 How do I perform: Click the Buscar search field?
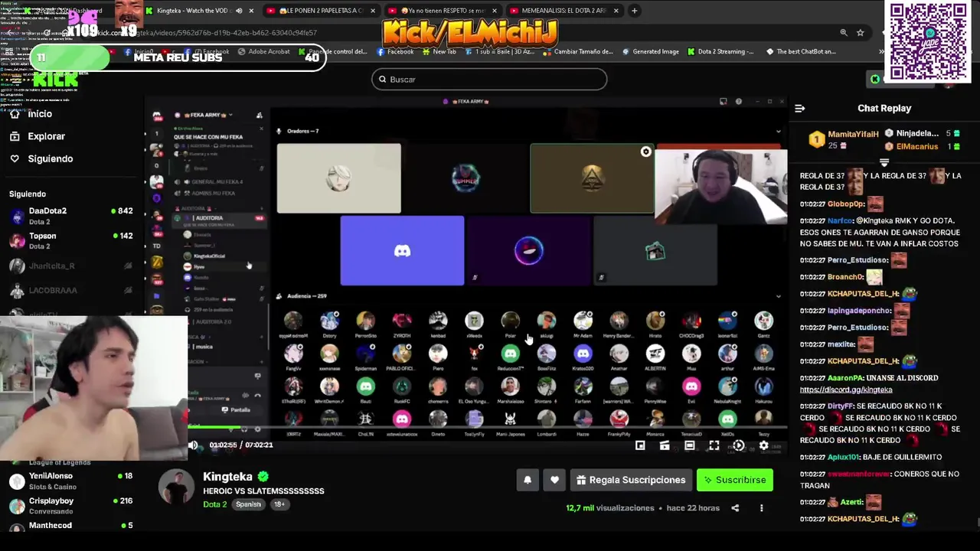489,80
